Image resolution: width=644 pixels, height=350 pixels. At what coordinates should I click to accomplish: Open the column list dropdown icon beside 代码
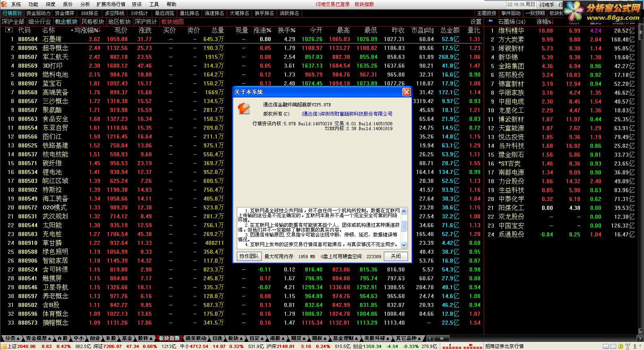click(x=9, y=30)
